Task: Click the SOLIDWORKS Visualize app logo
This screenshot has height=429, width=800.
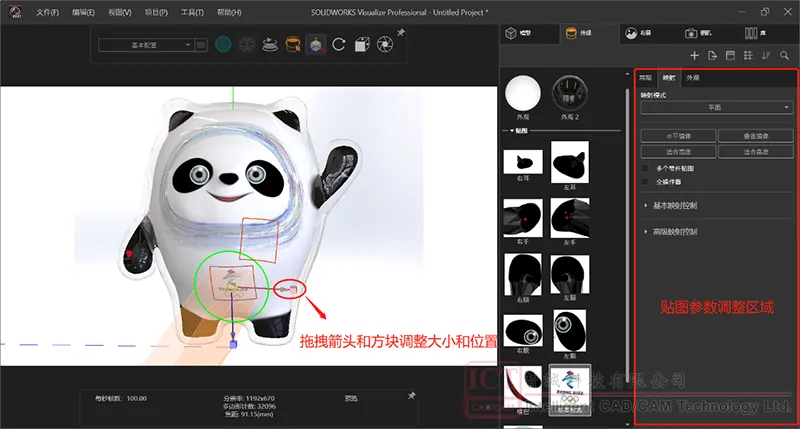Action: (15, 12)
